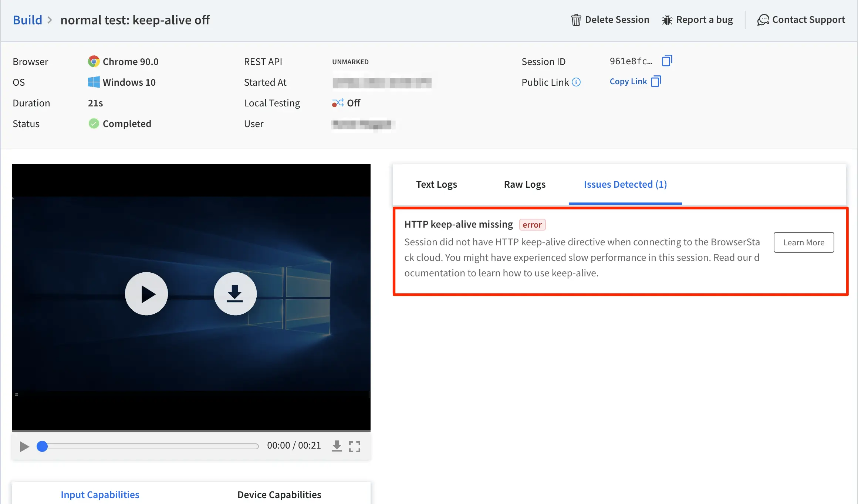Go back to the Build breadcrumb link

tap(27, 20)
